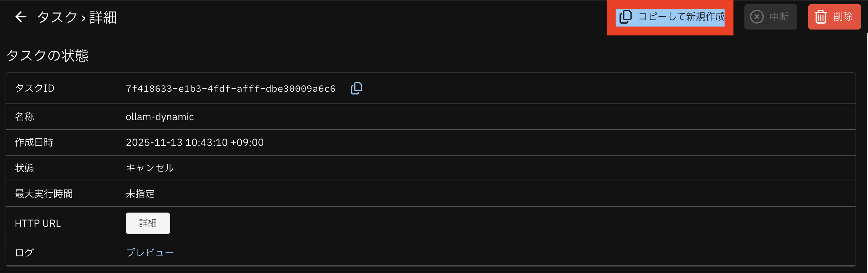This screenshot has height=273, width=868.
Task: Click the name value ollam-dynamic
Action: pos(160,117)
